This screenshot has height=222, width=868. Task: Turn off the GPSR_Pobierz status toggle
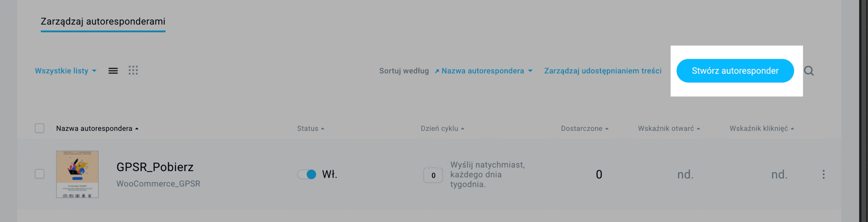tap(307, 174)
